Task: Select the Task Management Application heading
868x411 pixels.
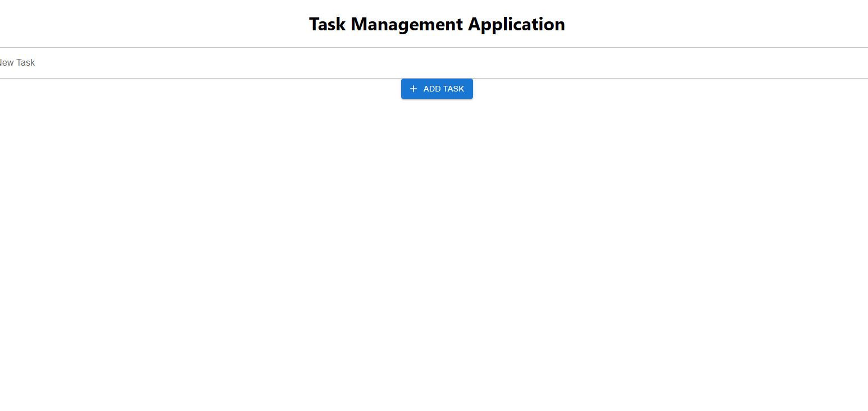Action: pyautogui.click(x=437, y=24)
